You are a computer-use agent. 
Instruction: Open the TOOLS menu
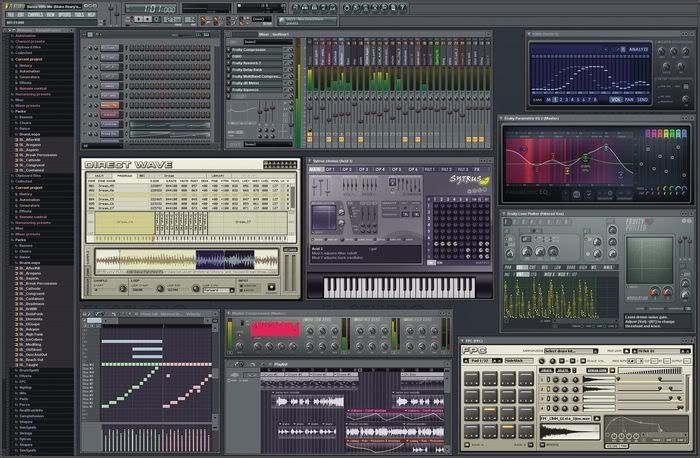coord(79,15)
